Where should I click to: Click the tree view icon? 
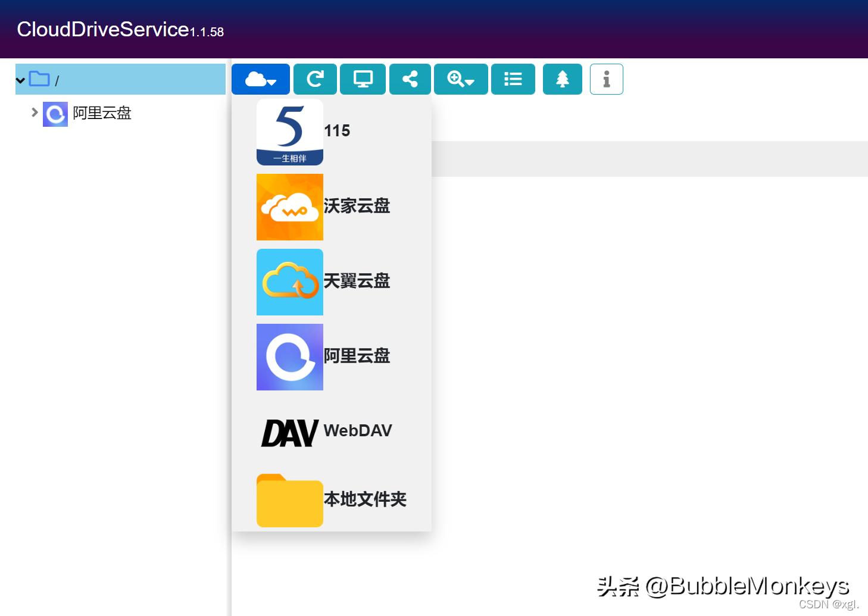(x=562, y=79)
